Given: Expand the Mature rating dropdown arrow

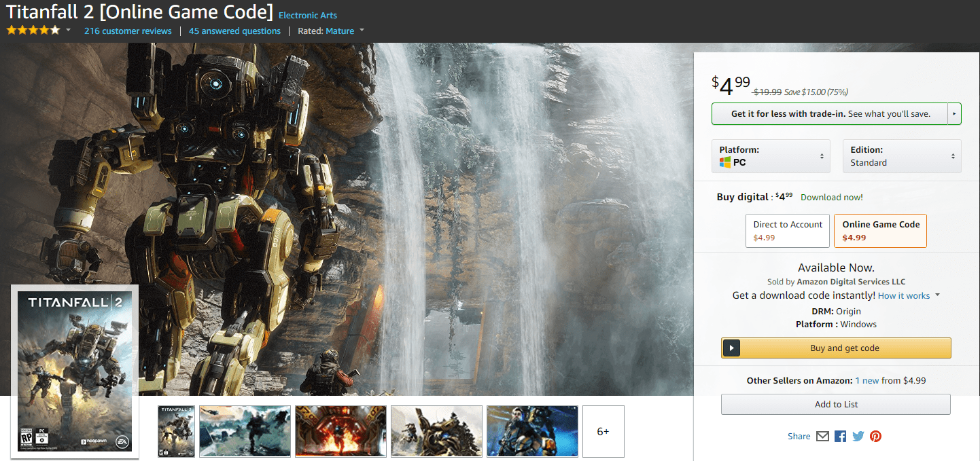Looking at the screenshot, I should [x=362, y=31].
